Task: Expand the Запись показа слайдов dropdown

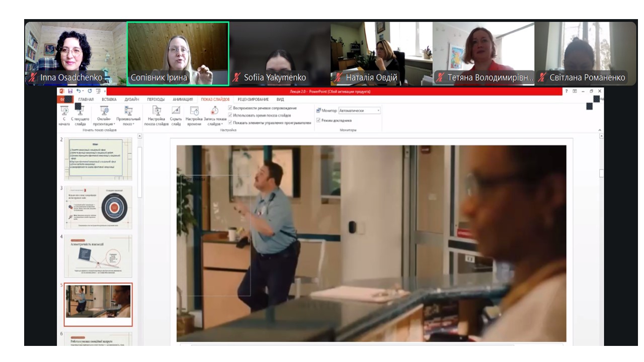Action: 215,116
